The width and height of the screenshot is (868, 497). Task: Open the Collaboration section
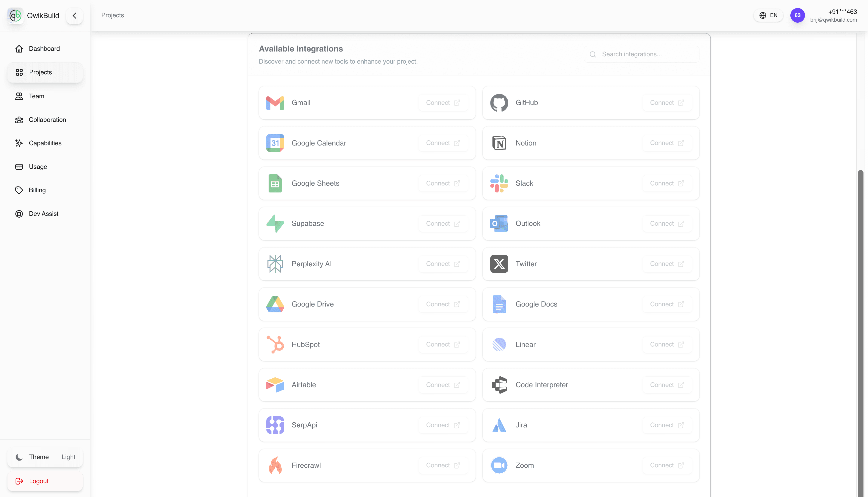pos(45,119)
